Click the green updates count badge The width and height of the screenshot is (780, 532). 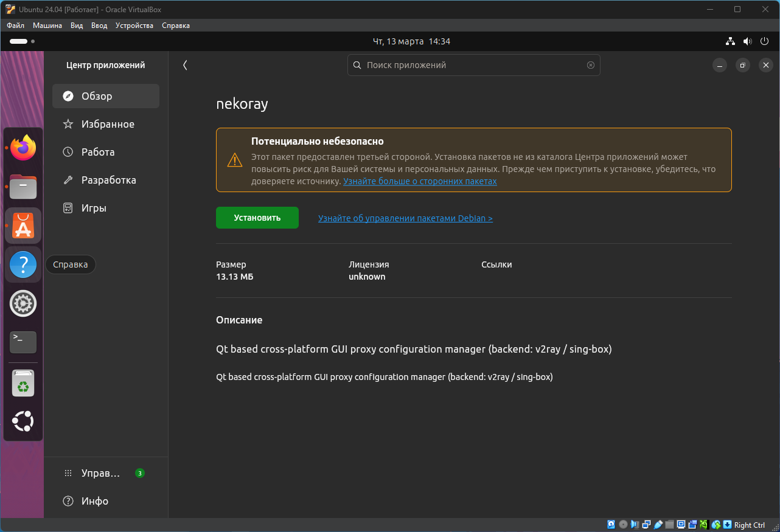[x=140, y=473]
